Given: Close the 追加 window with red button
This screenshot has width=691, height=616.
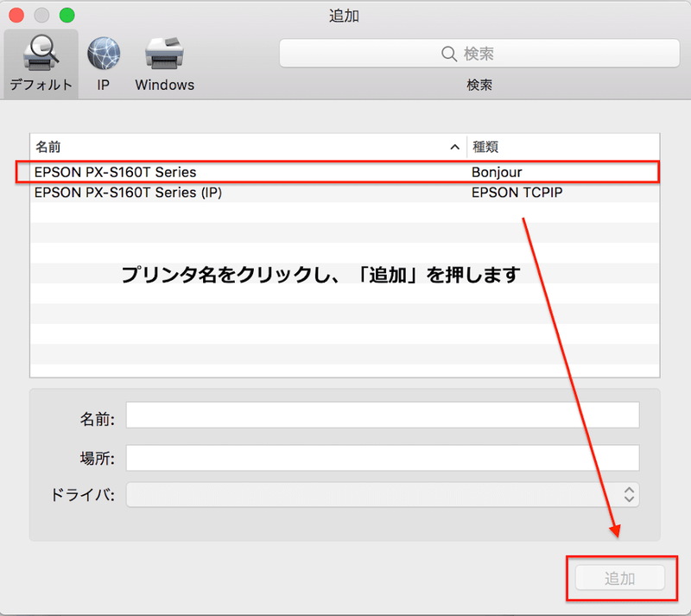Looking at the screenshot, I should 17,16.
